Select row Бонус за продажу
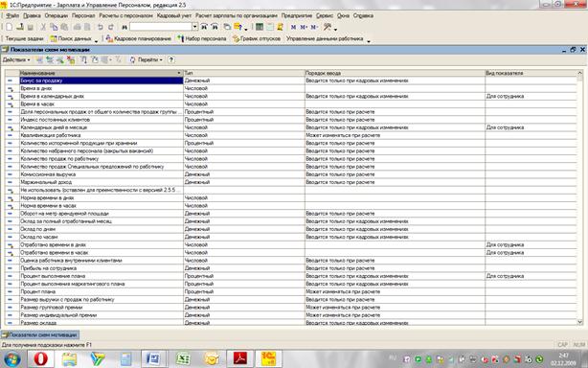 point(290,80)
